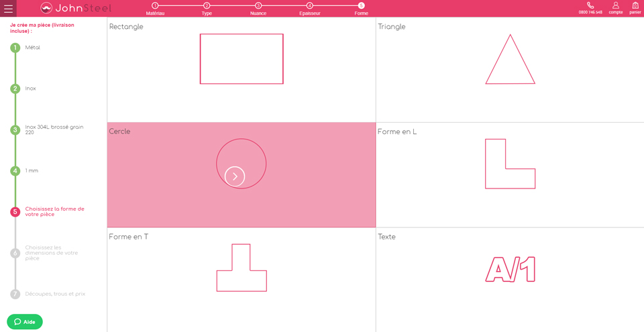Click step 2 Inox in sidebar

coord(15,89)
